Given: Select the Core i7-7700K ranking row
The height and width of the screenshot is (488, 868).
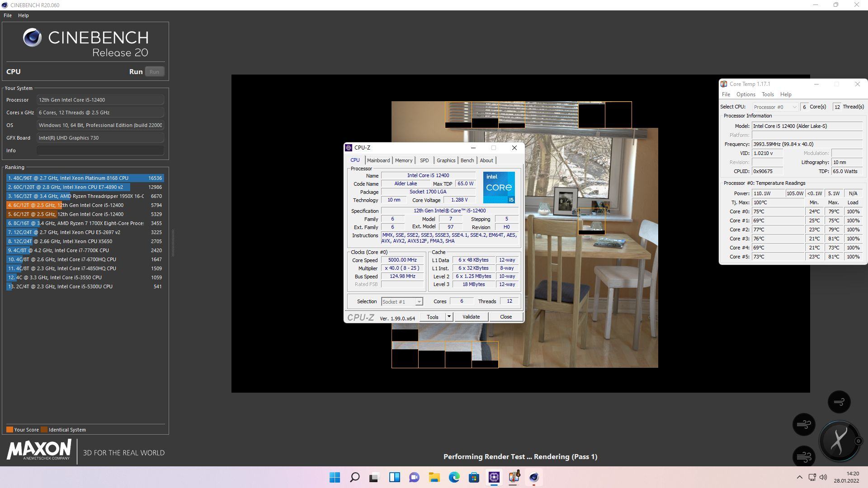Looking at the screenshot, I should coord(85,250).
